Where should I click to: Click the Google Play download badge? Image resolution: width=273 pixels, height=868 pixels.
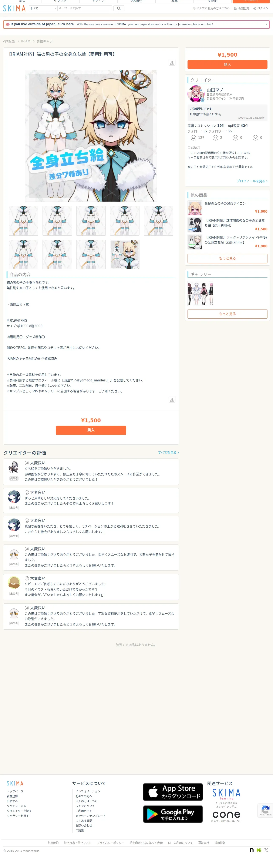pyautogui.click(x=173, y=814)
